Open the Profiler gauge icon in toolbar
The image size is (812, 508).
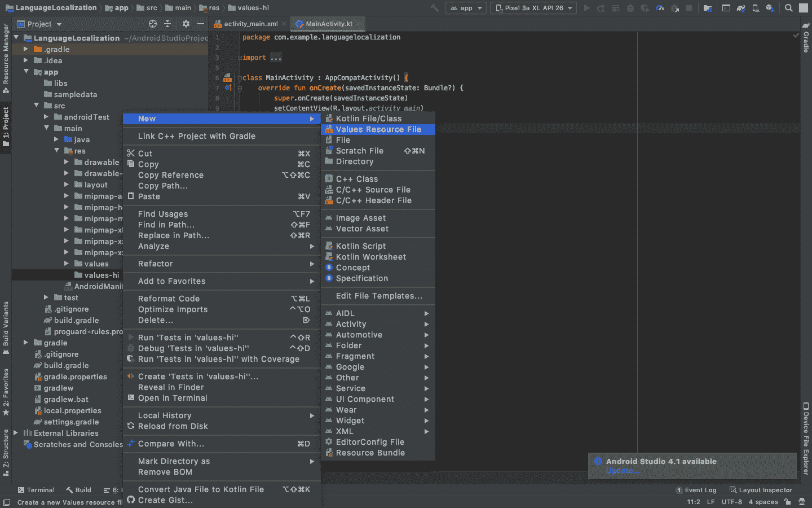(659, 8)
